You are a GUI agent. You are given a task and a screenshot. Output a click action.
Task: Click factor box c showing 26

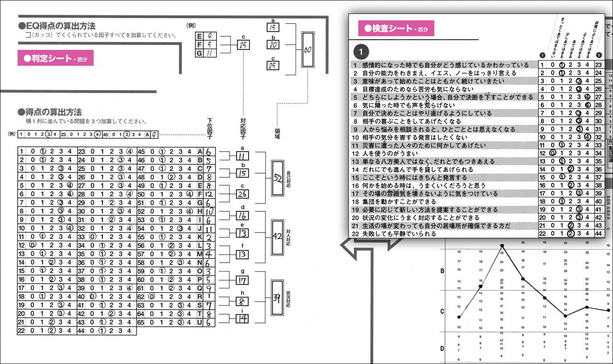[242, 194]
